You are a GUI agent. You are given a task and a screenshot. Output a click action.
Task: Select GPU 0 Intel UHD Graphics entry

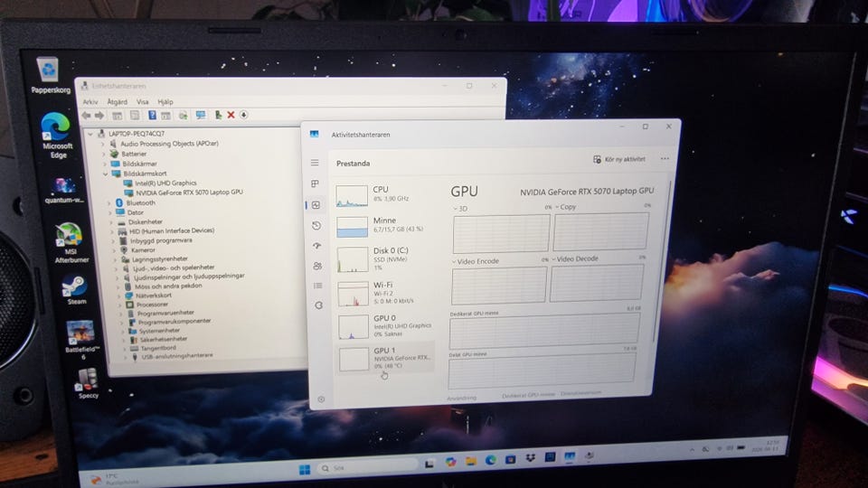(x=386, y=326)
